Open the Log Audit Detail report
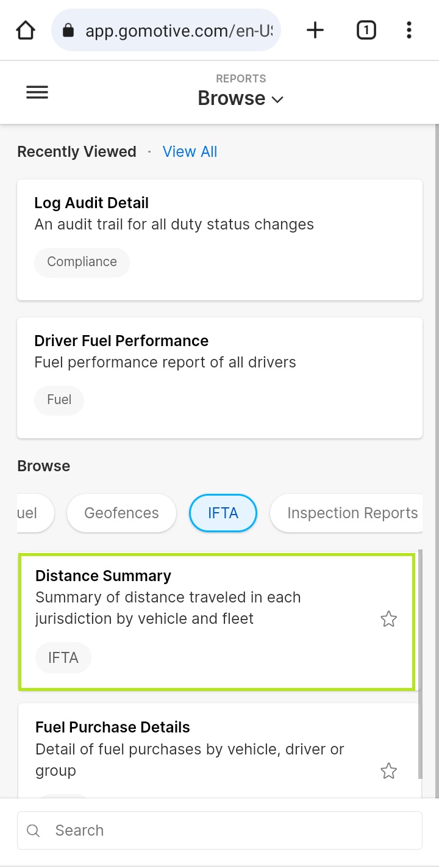Image resolution: width=439 pixels, height=868 pixels. pyautogui.click(x=220, y=240)
